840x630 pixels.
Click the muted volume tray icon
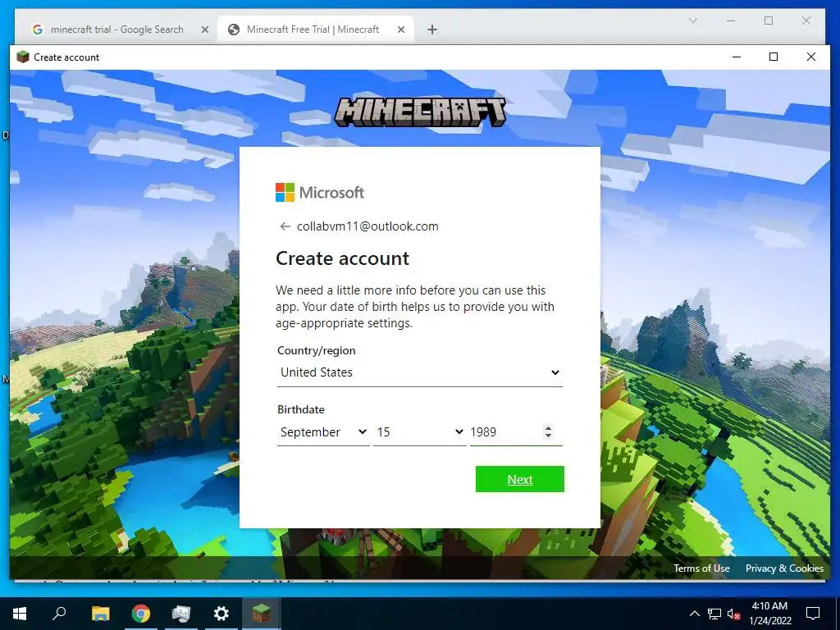(734, 614)
